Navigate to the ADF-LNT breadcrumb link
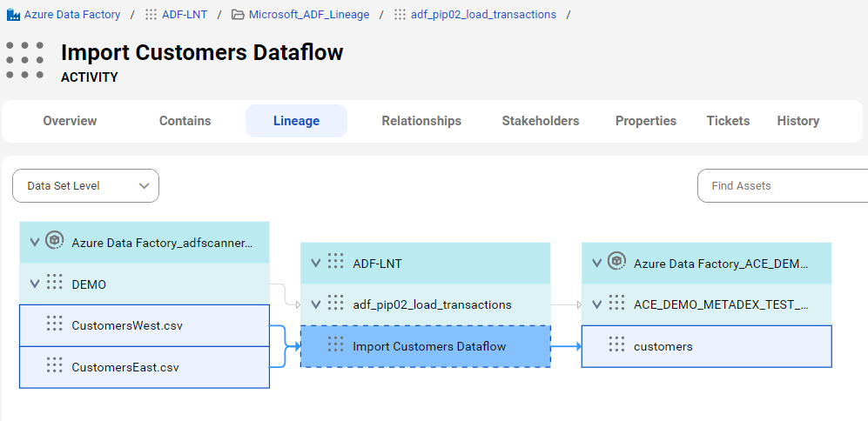Image resolution: width=868 pixels, height=421 pixels. tap(185, 15)
